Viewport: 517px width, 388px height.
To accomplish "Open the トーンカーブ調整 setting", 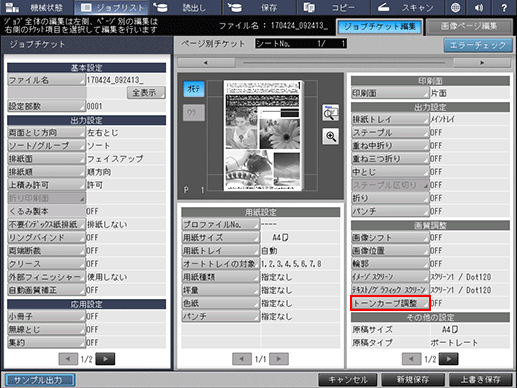I will [390, 303].
